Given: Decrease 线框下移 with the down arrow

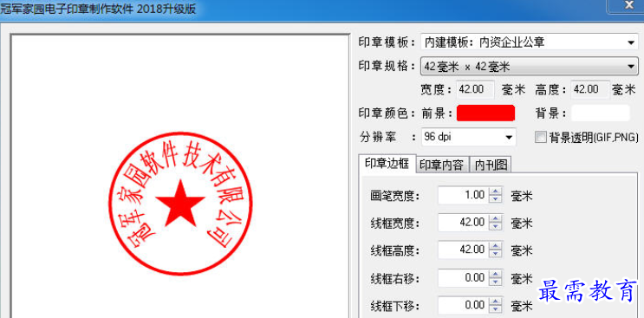Looking at the screenshot, I should tap(496, 309).
